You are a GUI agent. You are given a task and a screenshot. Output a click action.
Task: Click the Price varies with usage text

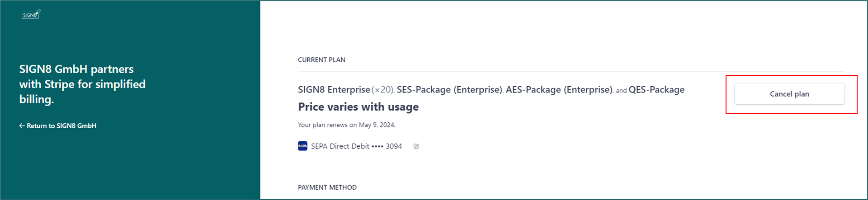359,107
